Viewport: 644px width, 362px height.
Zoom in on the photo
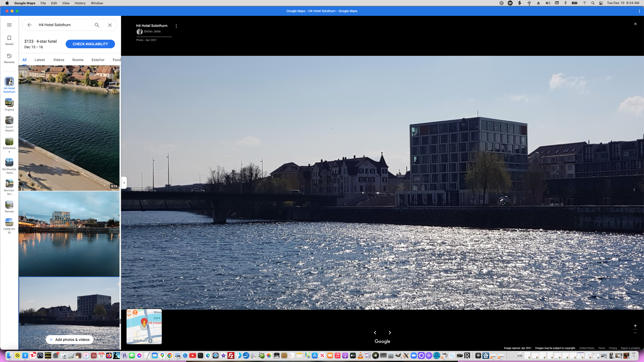click(635, 326)
